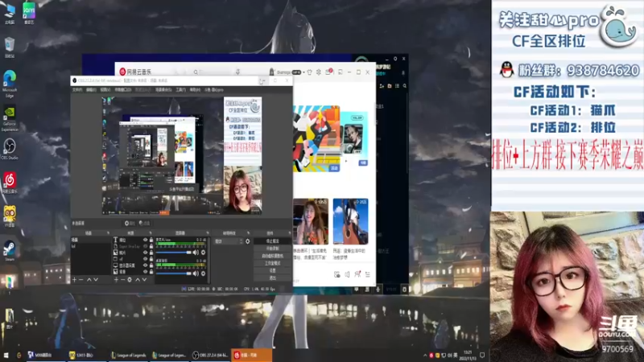644x362 pixels.
Task: Open the playlist queue icon in NetEase Music
Action: [x=368, y=274]
